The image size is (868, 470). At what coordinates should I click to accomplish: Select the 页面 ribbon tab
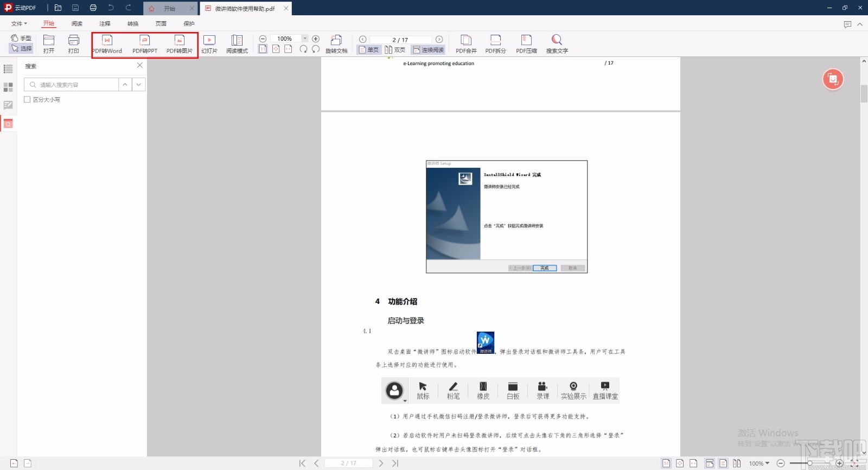161,24
